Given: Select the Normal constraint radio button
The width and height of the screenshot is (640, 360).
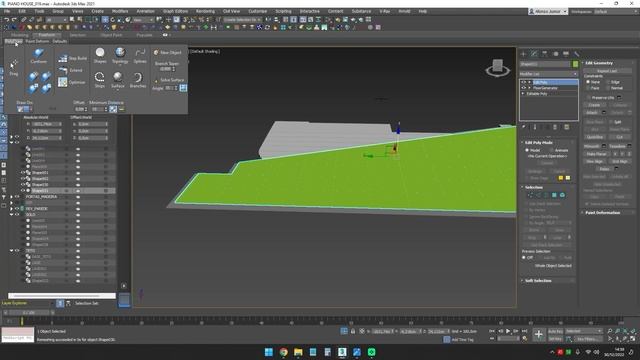Looking at the screenshot, I should coord(608,88).
